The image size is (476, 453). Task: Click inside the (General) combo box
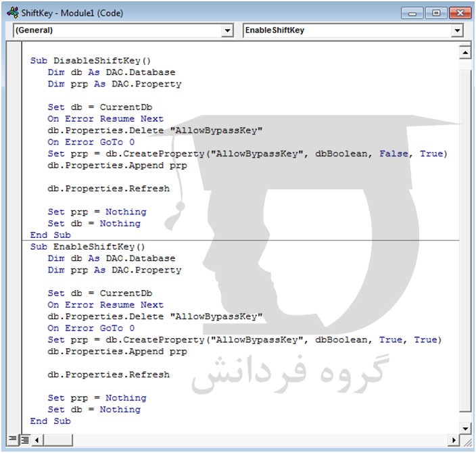pyautogui.click(x=123, y=30)
